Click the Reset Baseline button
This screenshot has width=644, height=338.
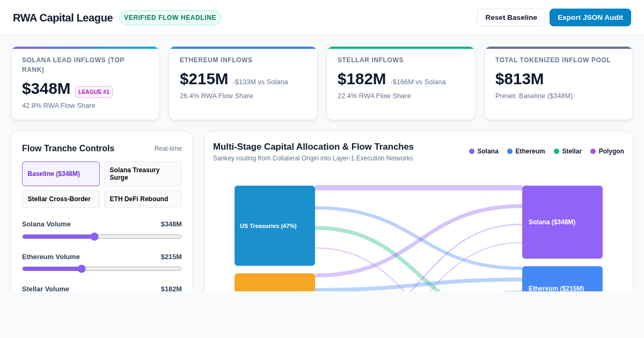pyautogui.click(x=511, y=17)
